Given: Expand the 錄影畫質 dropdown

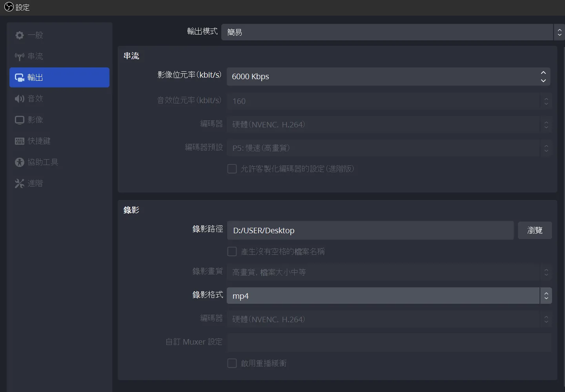Looking at the screenshot, I should tap(388, 272).
